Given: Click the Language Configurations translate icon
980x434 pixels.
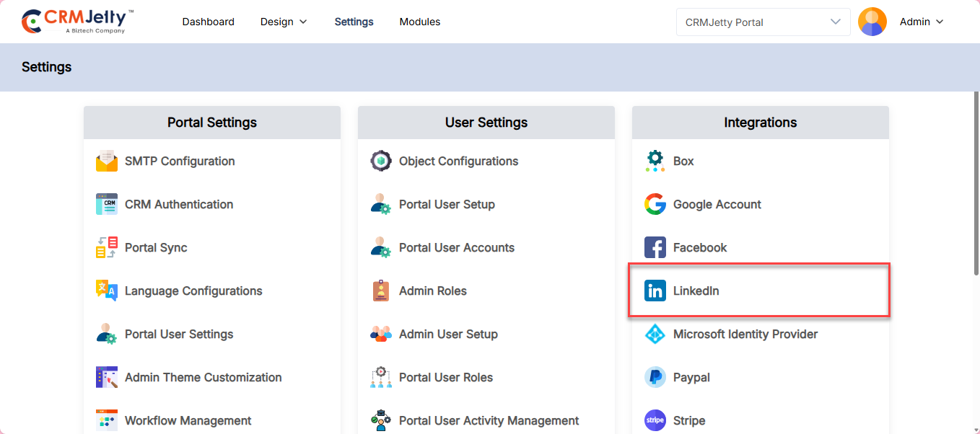Looking at the screenshot, I should point(107,291).
